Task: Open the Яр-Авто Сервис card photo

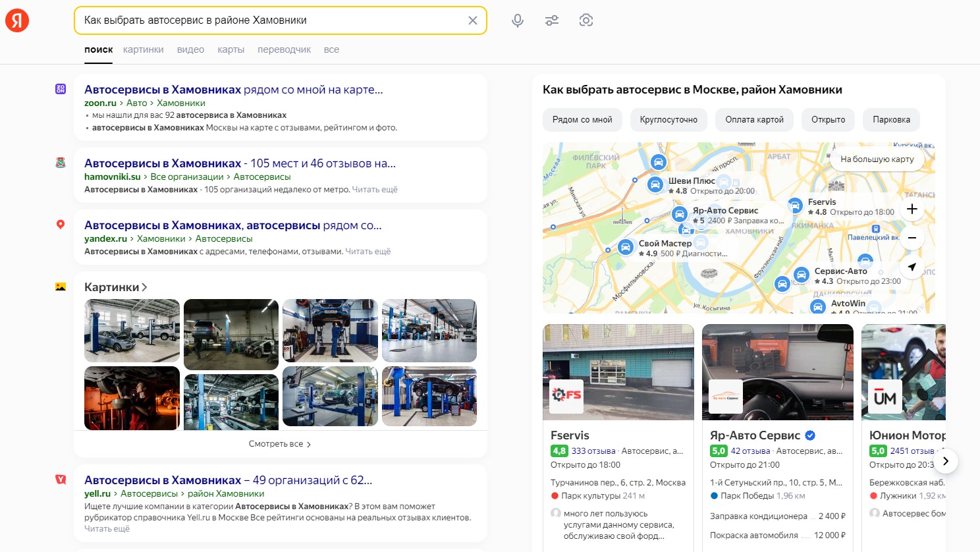Action: [778, 372]
